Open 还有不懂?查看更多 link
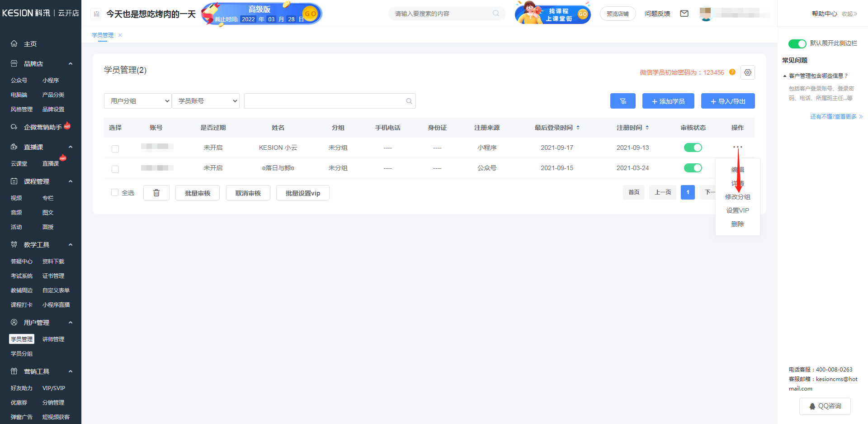868x424 pixels. [836, 116]
